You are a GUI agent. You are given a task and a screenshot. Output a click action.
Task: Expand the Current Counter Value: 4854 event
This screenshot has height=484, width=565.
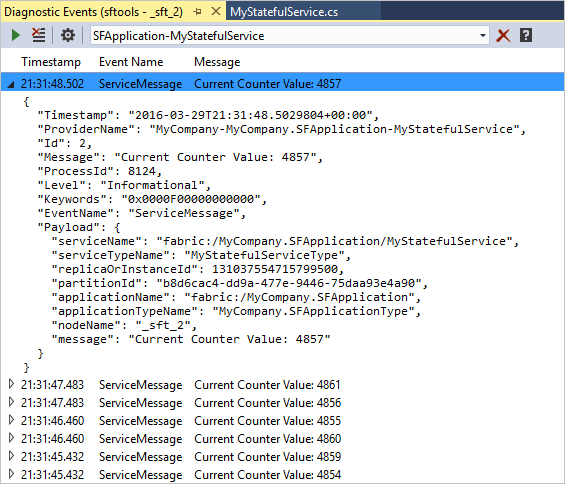tap(11, 474)
